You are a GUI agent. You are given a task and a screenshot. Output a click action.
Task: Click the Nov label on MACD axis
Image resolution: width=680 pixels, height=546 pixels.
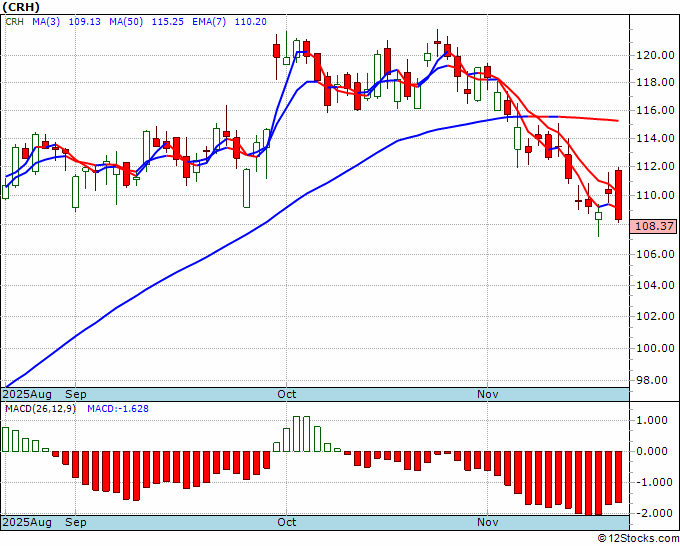(x=488, y=523)
